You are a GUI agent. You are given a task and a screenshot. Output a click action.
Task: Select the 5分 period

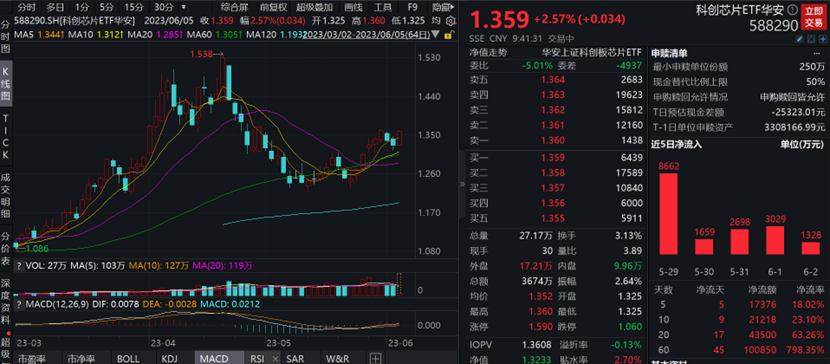coord(106,7)
